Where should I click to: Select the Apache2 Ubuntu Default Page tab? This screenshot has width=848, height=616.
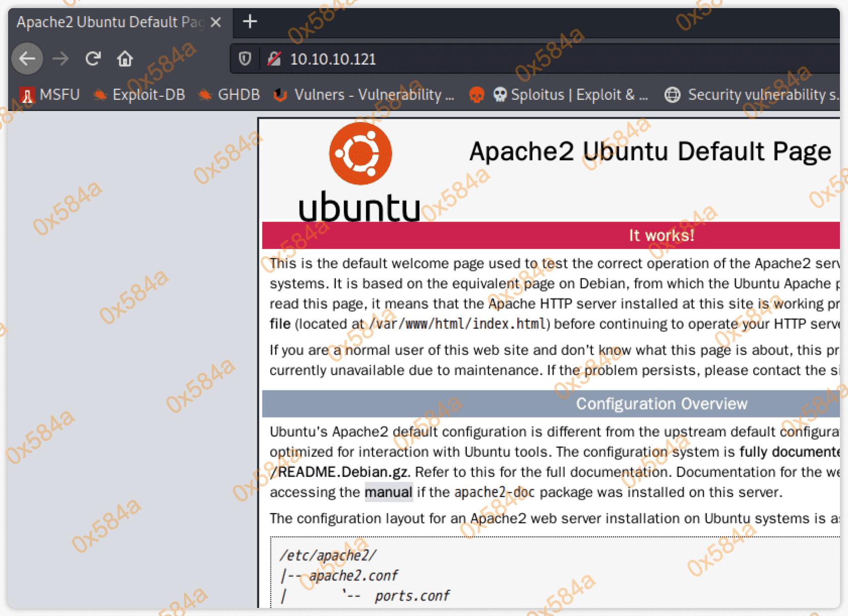(x=110, y=22)
